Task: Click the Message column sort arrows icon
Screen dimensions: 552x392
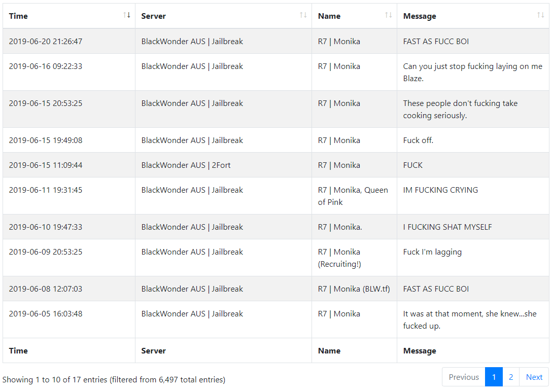Action: pos(540,15)
